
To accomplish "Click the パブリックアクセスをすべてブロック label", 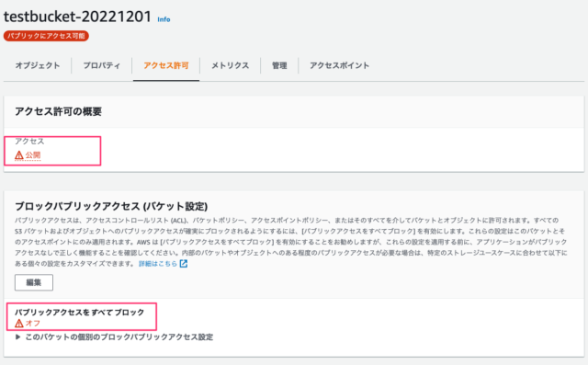I will 80,312.
